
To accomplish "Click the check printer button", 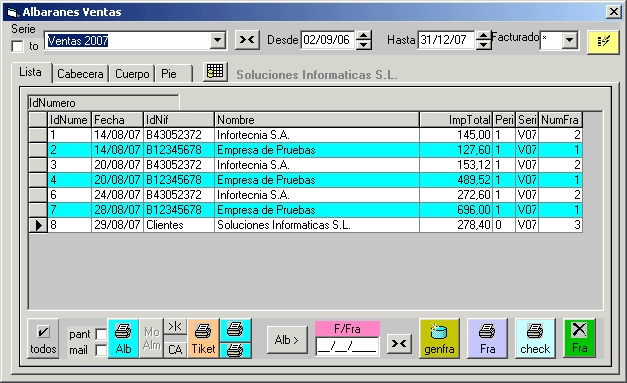I will pyautogui.click(x=535, y=338).
